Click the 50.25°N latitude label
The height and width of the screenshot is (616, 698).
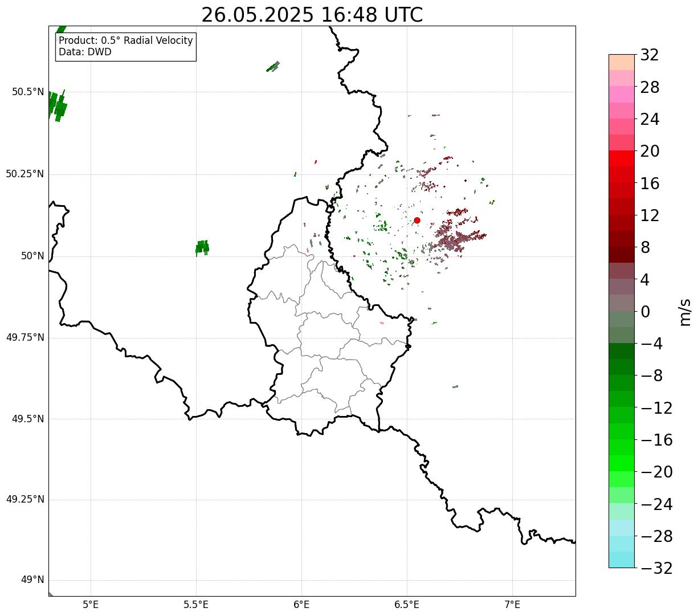click(x=25, y=174)
